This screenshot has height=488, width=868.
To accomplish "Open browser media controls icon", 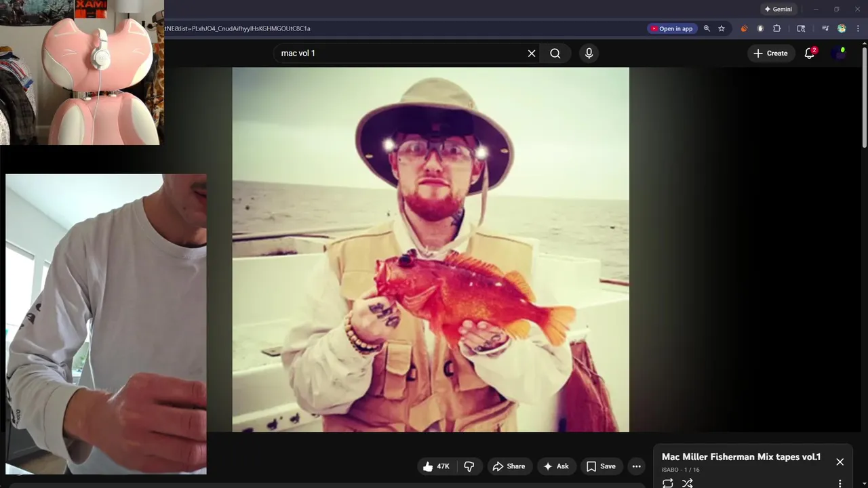I will point(825,28).
